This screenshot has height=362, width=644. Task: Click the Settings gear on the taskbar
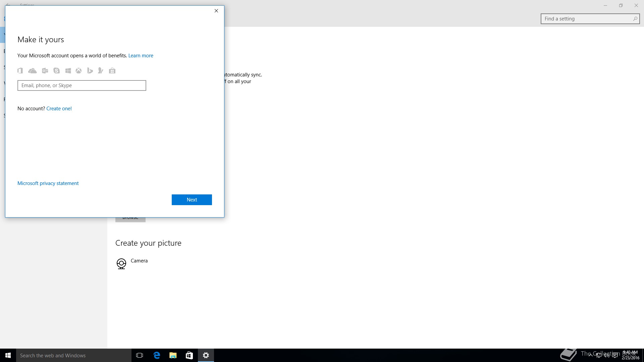coord(206,355)
